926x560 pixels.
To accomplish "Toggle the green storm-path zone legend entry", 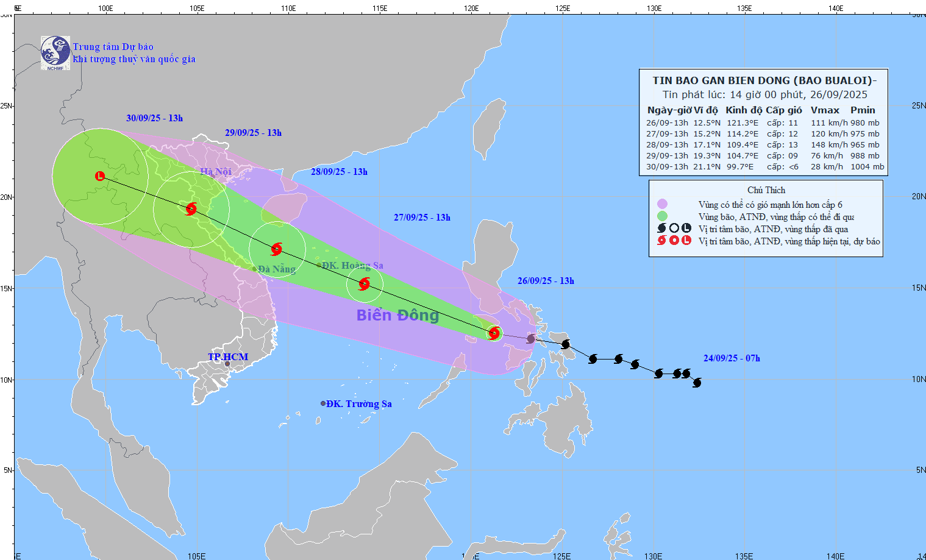I will pos(662,216).
